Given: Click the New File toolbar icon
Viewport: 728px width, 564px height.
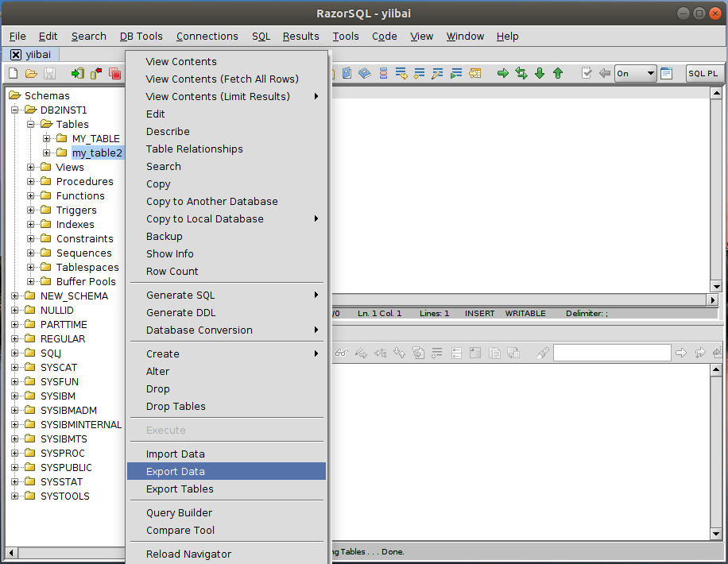Looking at the screenshot, I should pos(13,74).
